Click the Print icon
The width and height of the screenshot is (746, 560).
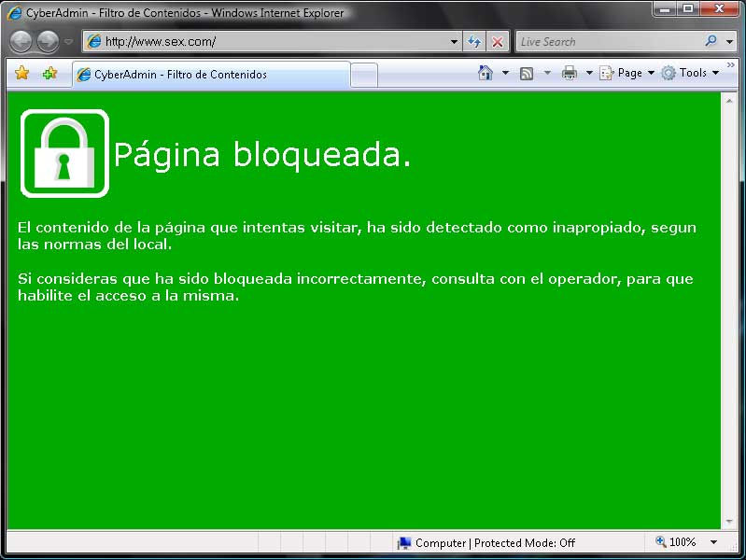point(569,74)
